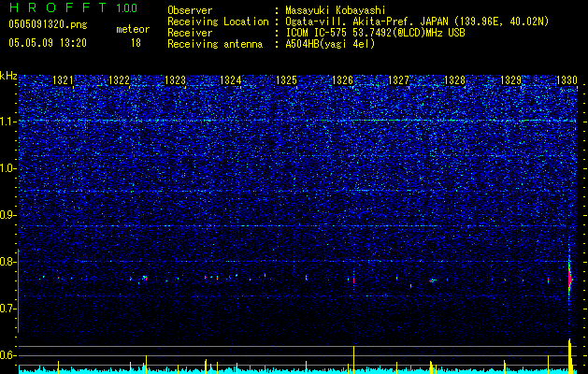Click the 1328 time marker
588x374 pixels.
[454, 80]
